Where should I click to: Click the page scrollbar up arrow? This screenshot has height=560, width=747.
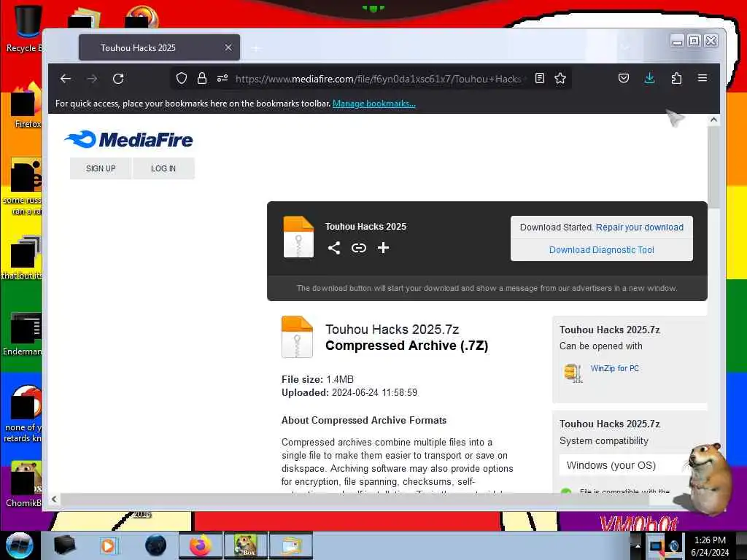tap(713, 120)
